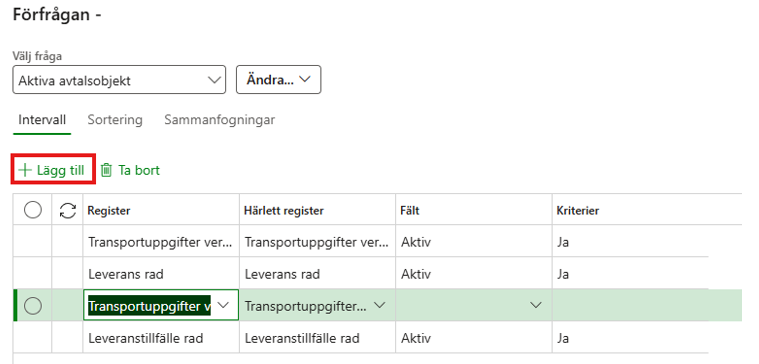Toggle the row selector of the highlighted row
Viewport: 759px width, 364px height.
point(32,305)
